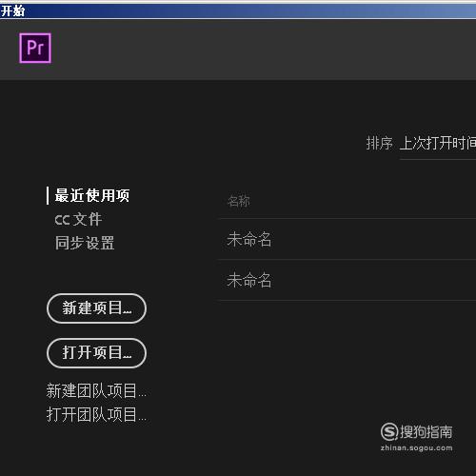Image resolution: width=476 pixels, height=476 pixels.
Task: Click the 打开项目... button
Action: pos(96,353)
